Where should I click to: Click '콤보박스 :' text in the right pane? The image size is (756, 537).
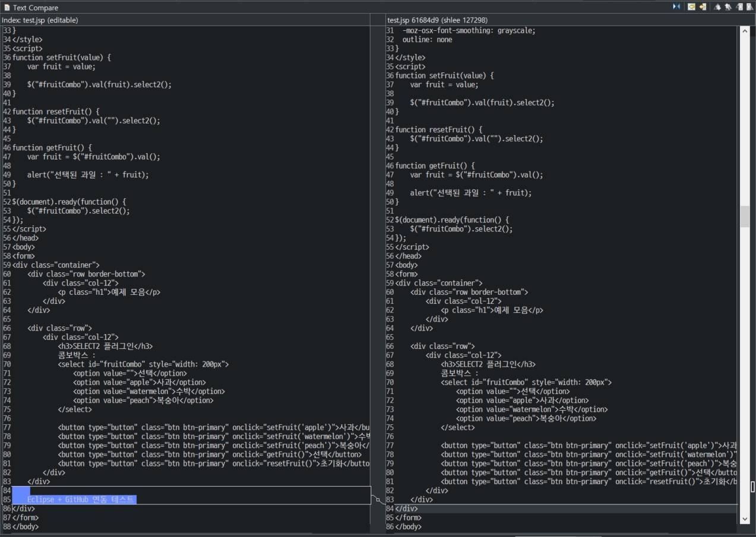click(459, 373)
